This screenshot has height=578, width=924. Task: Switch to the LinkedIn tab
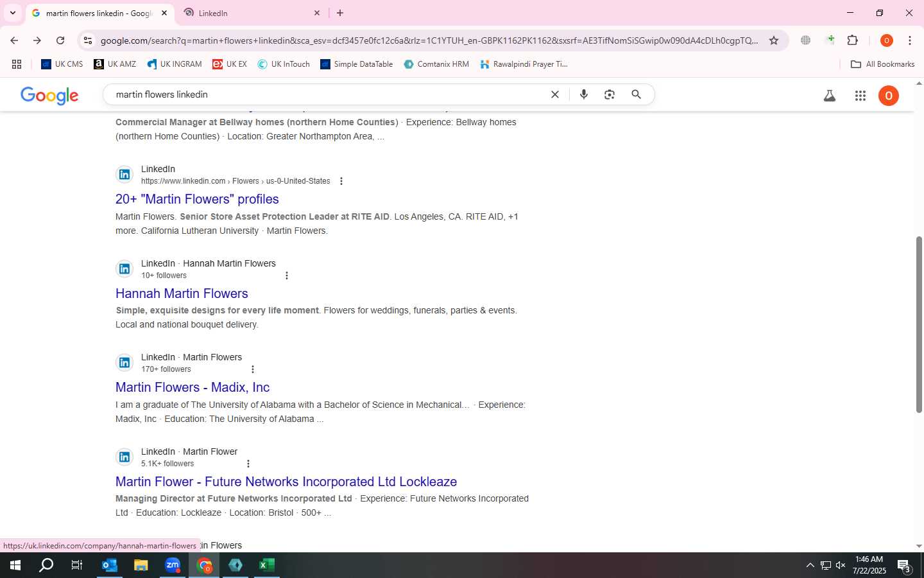250,13
